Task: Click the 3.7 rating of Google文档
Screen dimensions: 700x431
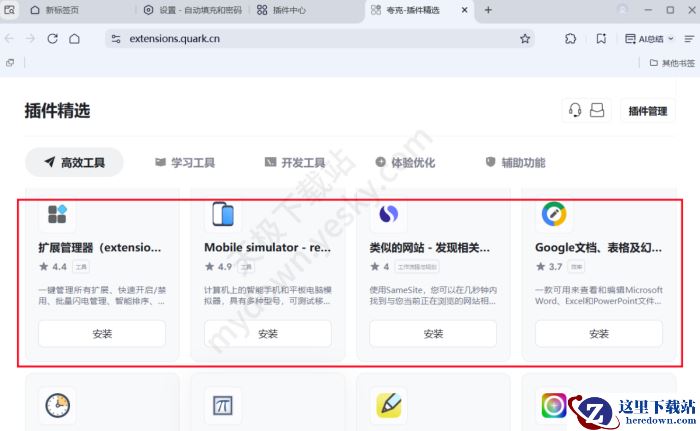Action: 549,267
